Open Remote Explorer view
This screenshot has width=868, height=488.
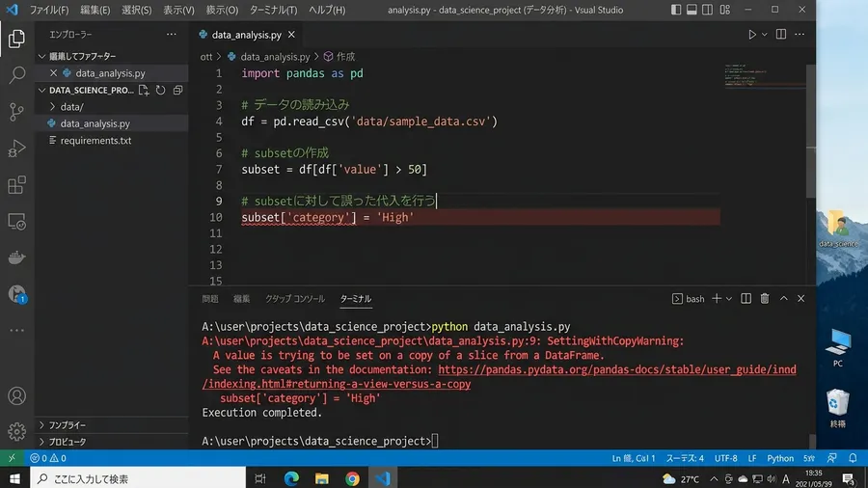tap(16, 221)
